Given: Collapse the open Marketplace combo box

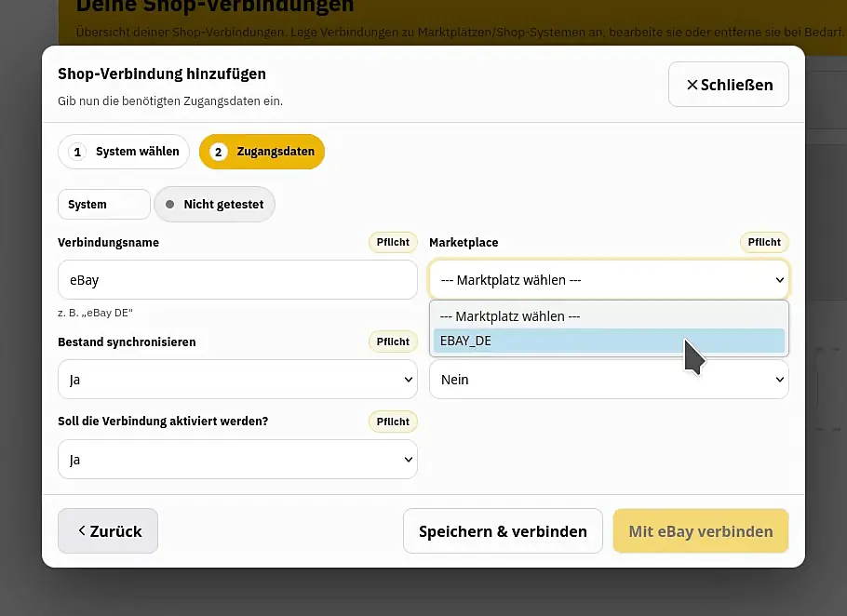Looking at the screenshot, I should (x=609, y=280).
